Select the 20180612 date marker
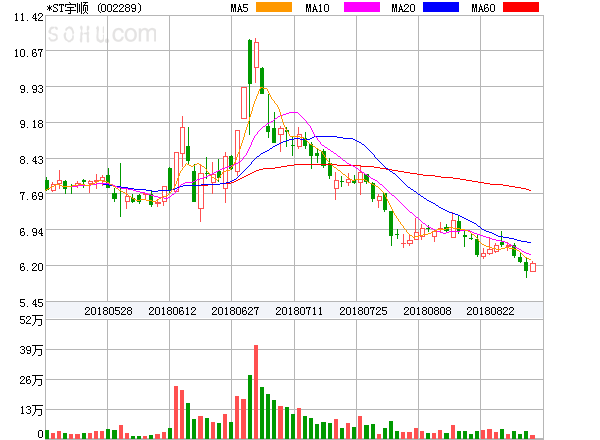600x440 pixels. pos(172,311)
